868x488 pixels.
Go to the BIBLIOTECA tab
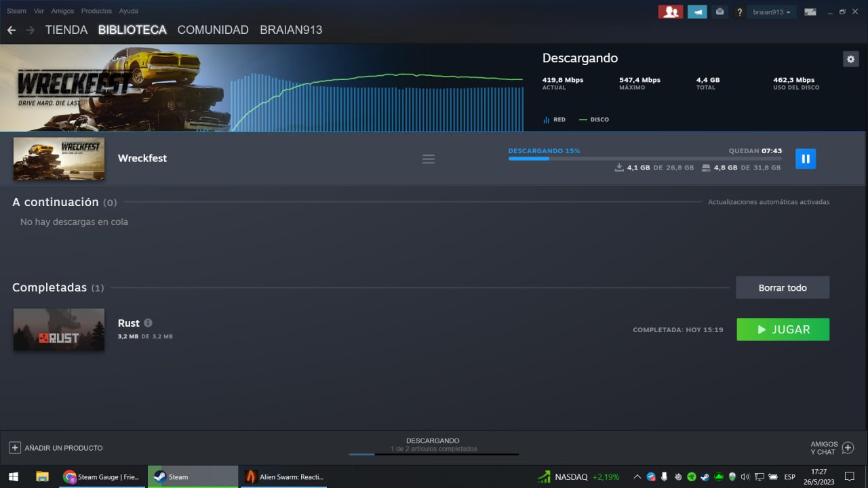[132, 30]
